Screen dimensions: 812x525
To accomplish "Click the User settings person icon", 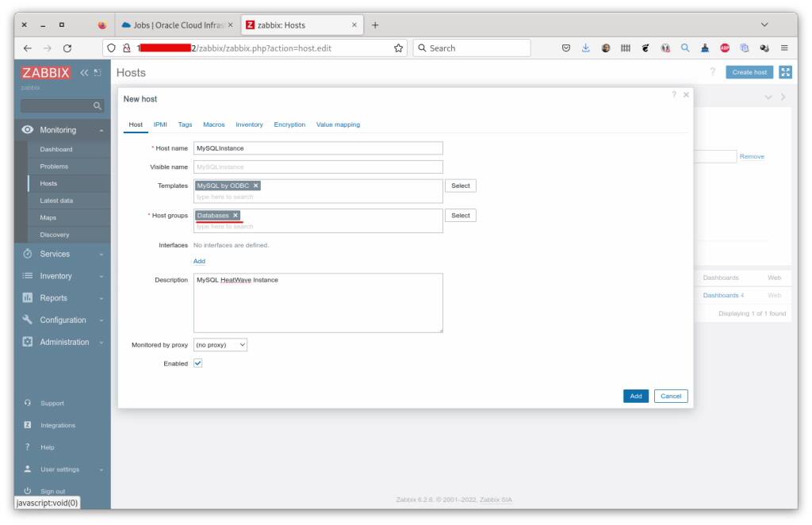I will (28, 469).
